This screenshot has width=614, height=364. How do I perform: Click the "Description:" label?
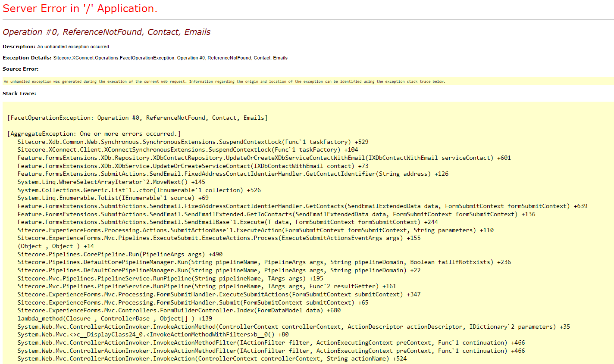tap(19, 47)
